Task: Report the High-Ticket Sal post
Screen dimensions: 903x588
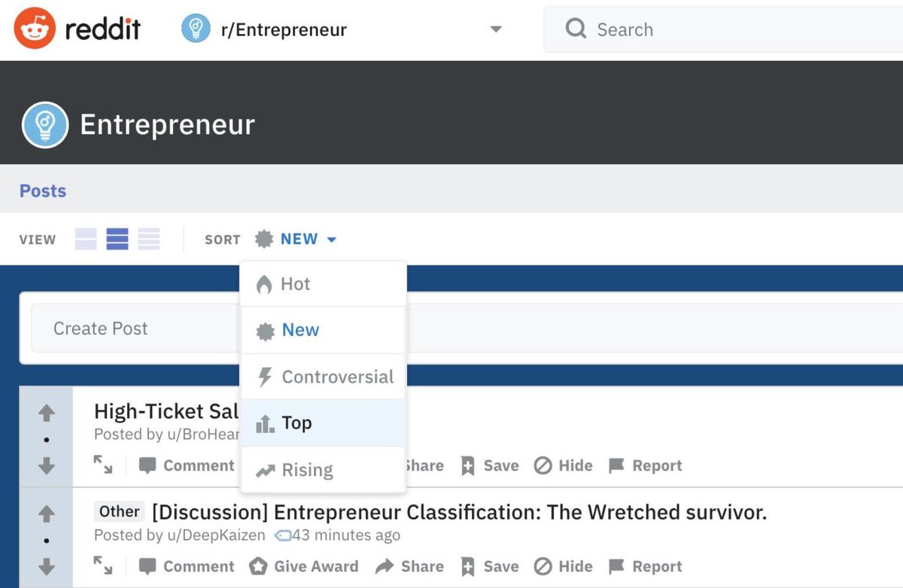Action: coord(645,465)
